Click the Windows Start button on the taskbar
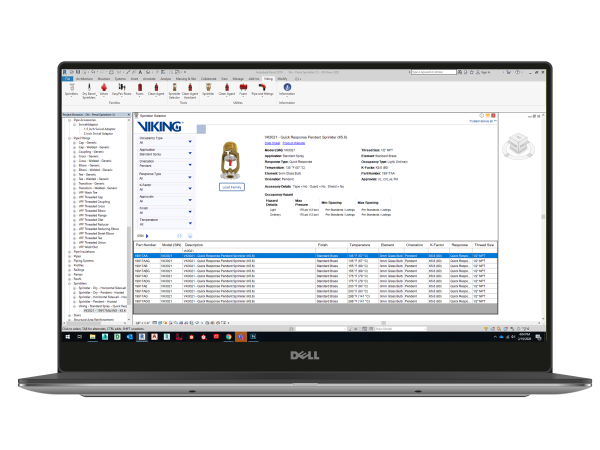This screenshot has height=450, width=600. click(66, 337)
